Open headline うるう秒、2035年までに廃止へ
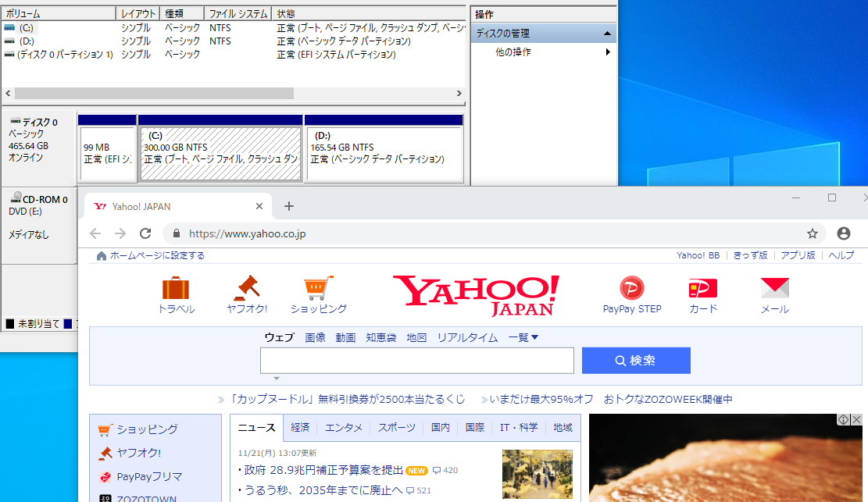 tap(323, 490)
